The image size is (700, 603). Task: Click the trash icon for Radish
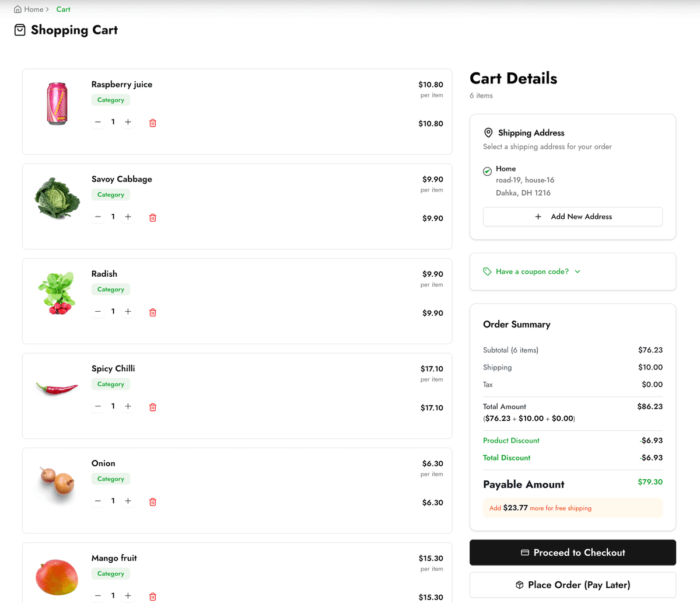[x=153, y=312]
